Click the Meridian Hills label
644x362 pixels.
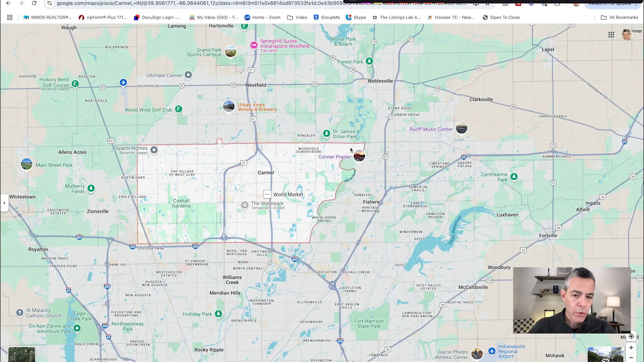tap(225, 293)
